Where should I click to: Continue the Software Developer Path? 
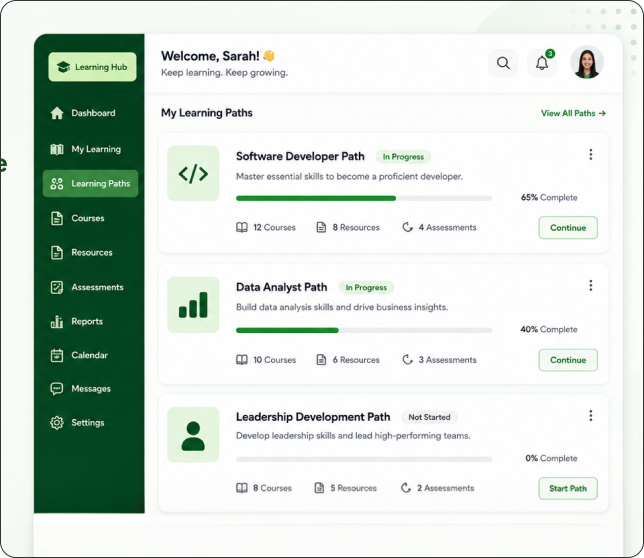point(568,227)
